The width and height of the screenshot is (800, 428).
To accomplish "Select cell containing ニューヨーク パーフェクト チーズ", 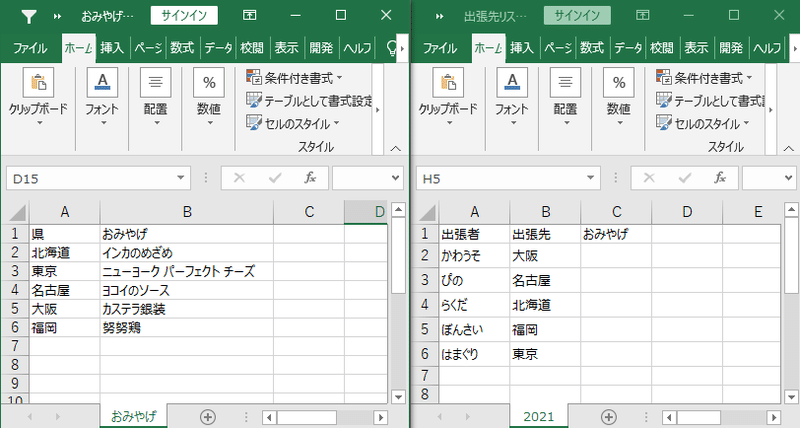I will point(187,271).
